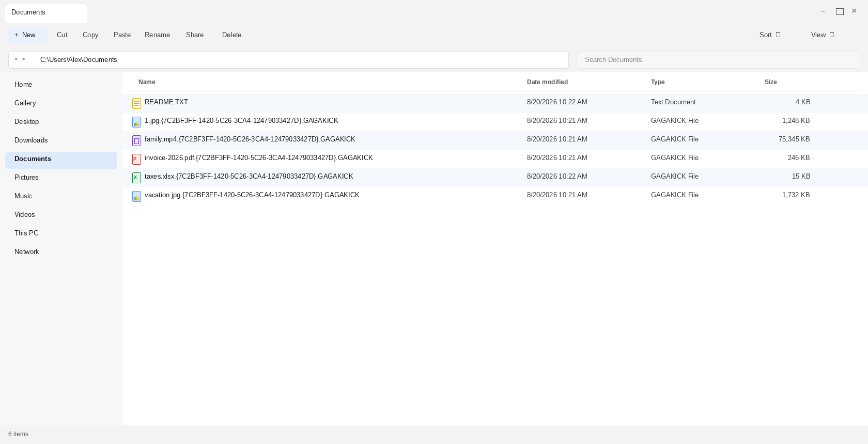Image resolution: width=868 pixels, height=444 pixels.
Task: Open Network in the sidebar
Action: (61, 252)
